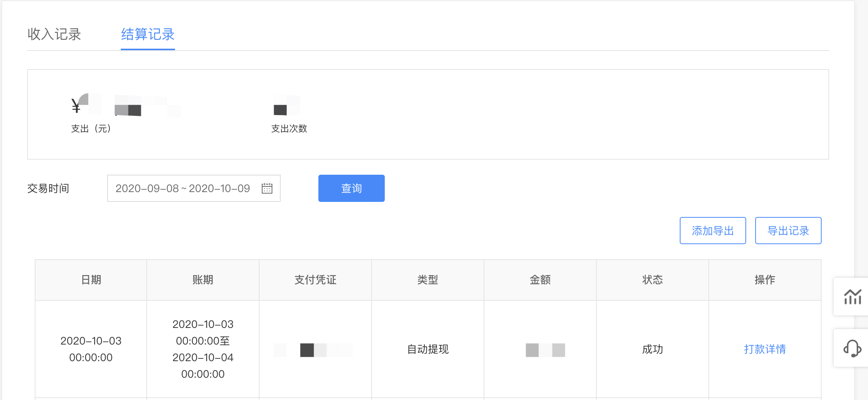The image size is (868, 400).
Task: Click the 支付凭证 column header
Action: pos(315,280)
